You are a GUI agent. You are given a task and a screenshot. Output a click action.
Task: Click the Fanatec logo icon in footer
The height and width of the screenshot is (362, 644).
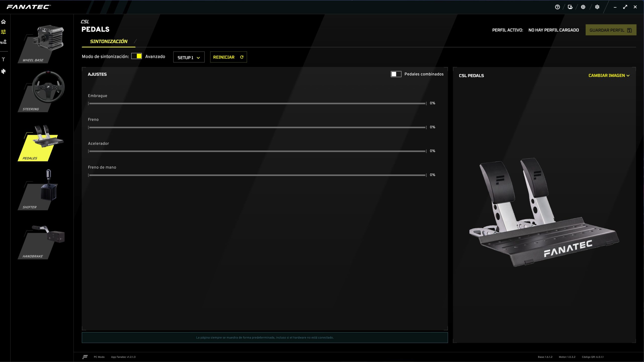click(85, 357)
